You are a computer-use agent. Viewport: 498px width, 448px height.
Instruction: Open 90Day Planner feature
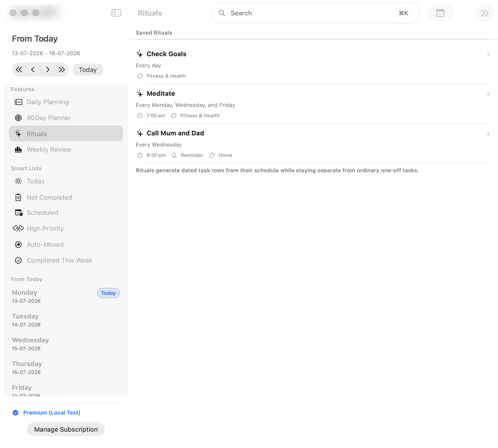tap(66, 118)
